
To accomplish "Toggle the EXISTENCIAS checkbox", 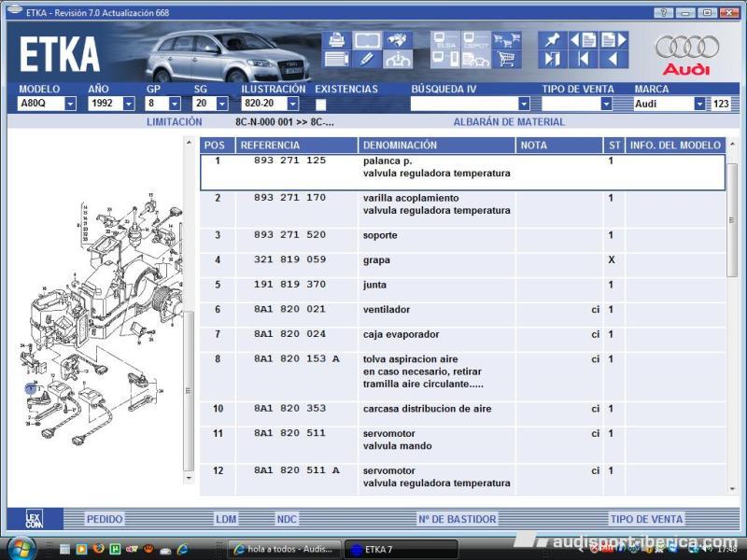I will click(x=321, y=105).
